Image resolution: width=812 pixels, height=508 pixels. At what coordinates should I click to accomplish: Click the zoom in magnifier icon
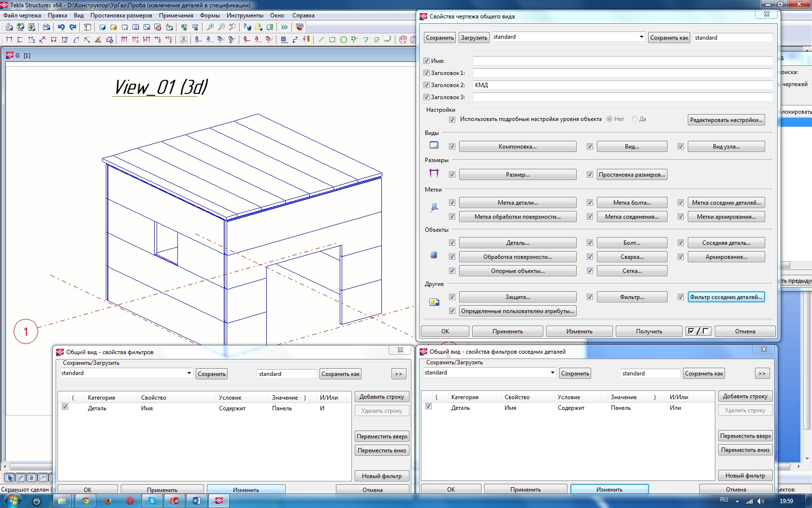pos(210,27)
